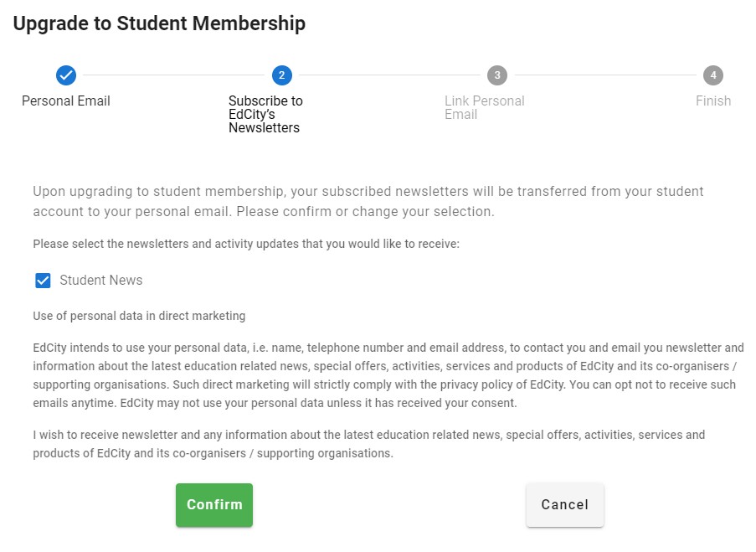Click the grey Finish step indicator
The image size is (756, 552).
(x=713, y=75)
